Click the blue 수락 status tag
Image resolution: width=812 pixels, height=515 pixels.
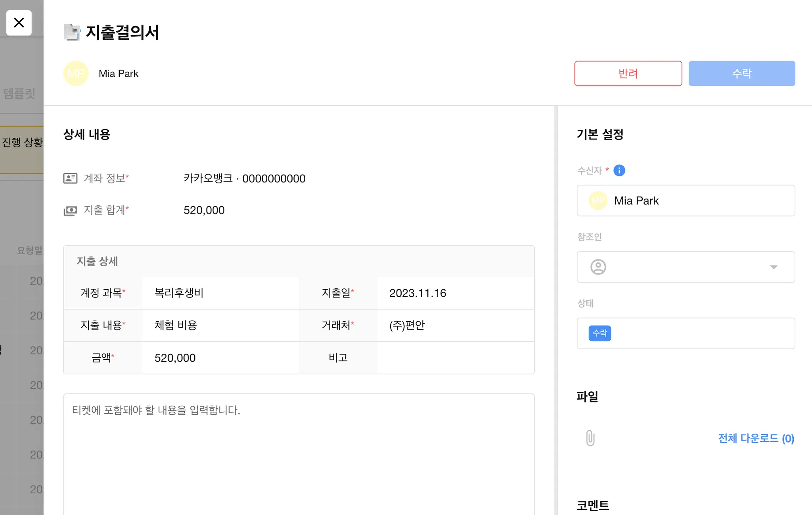pos(599,333)
